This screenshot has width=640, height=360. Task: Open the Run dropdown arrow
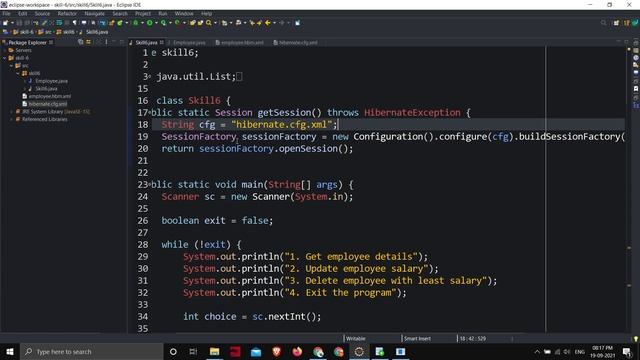[x=156, y=23]
